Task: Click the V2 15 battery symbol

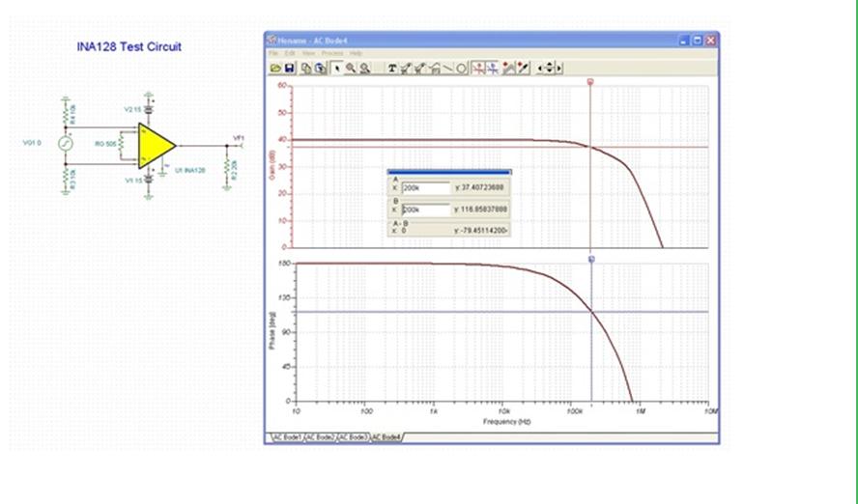Action: pyautogui.click(x=148, y=109)
